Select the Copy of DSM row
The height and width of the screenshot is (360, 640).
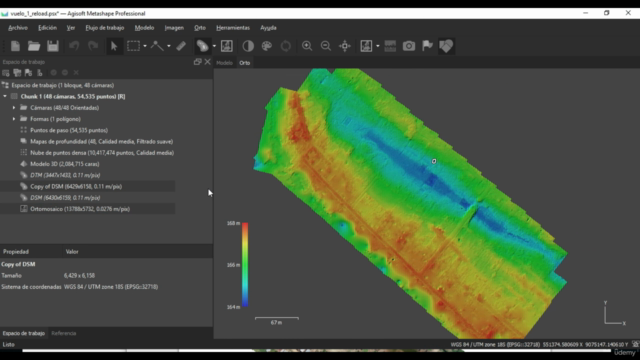point(87,187)
